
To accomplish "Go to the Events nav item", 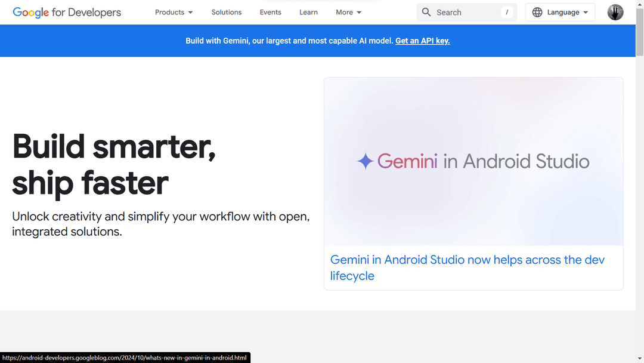I will click(270, 12).
